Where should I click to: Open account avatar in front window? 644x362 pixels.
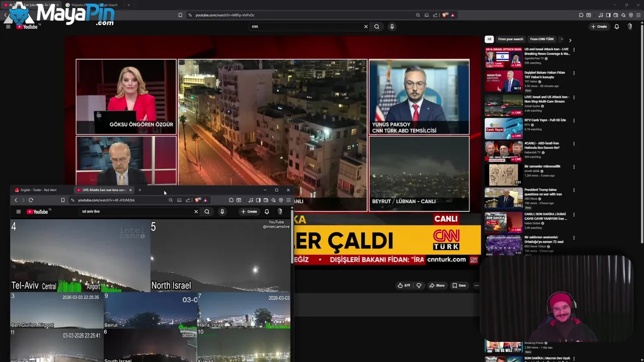280,212
